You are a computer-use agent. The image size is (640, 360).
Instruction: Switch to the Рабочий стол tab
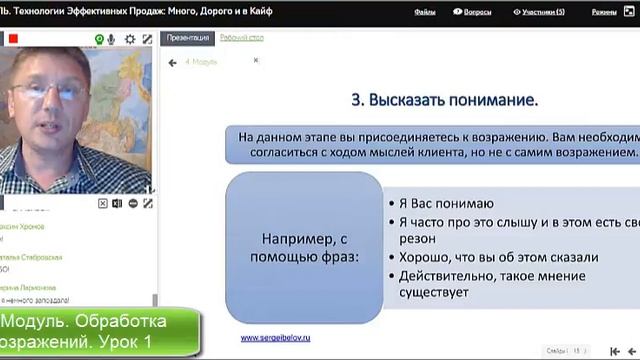click(242, 38)
